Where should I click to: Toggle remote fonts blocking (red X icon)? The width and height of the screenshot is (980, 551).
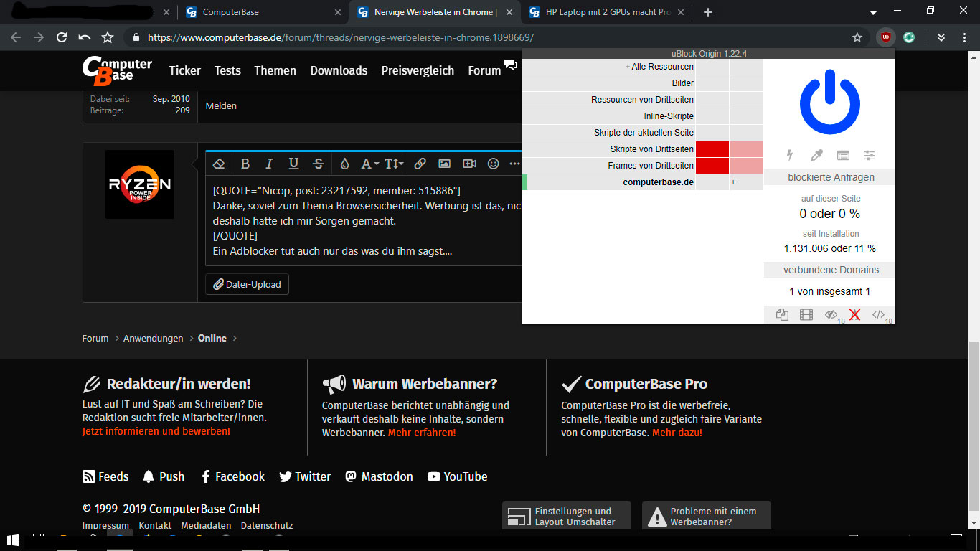click(854, 315)
